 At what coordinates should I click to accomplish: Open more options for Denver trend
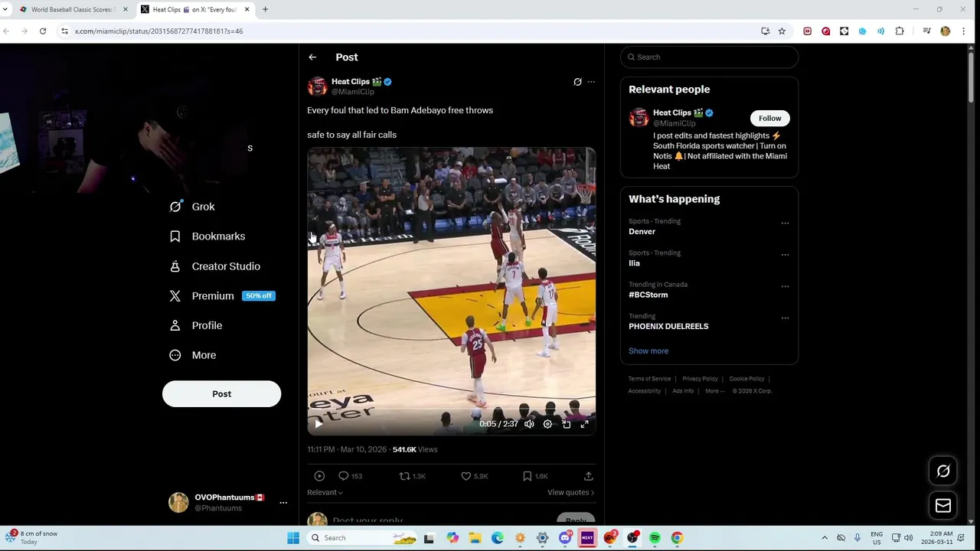coord(785,223)
